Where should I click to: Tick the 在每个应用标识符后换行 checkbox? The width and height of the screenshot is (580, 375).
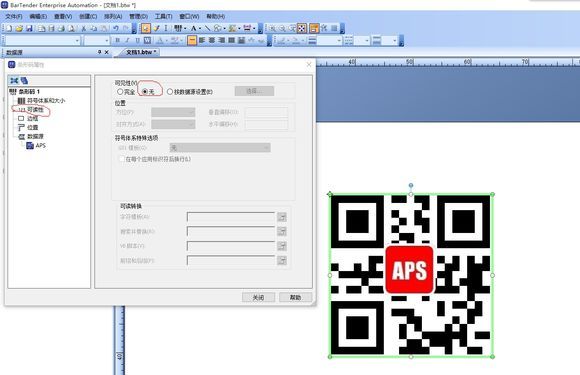[x=121, y=159]
